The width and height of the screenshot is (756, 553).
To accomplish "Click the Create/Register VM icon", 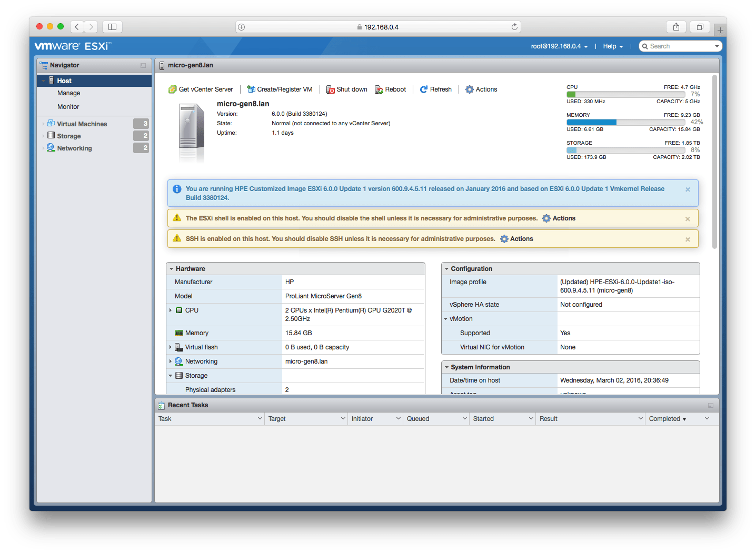I will (x=251, y=89).
